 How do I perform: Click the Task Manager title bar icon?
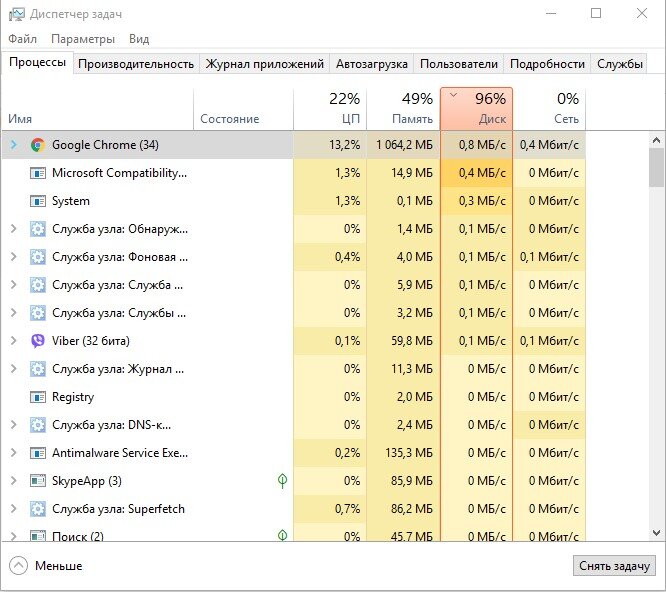[17, 14]
